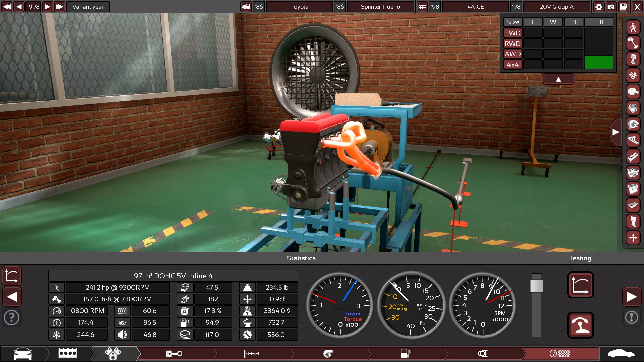Take a screenshot with camera icon

click(x=611, y=7)
